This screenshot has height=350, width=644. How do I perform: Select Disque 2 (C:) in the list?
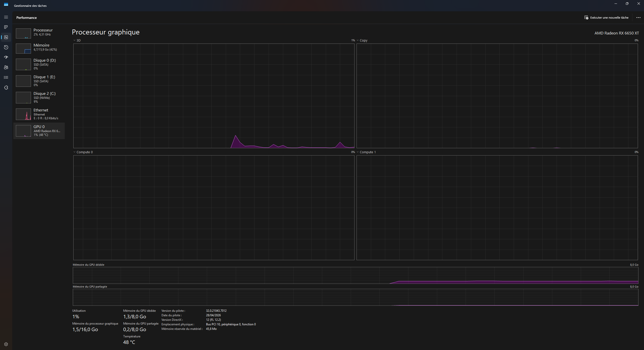39,97
